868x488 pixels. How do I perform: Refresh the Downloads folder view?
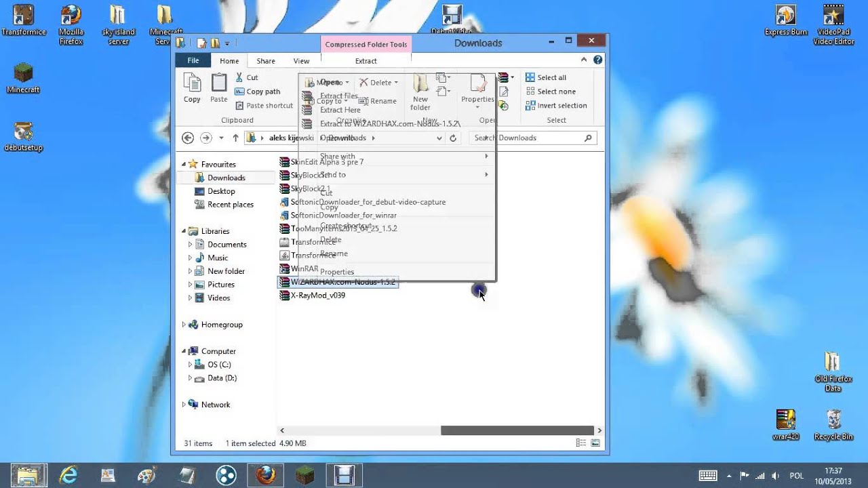pos(453,138)
